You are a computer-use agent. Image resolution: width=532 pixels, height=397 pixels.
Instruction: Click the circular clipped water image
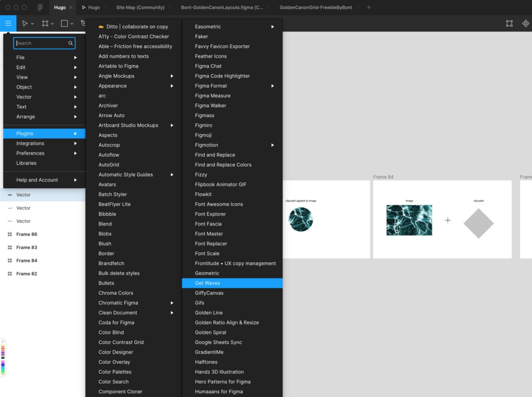(301, 219)
